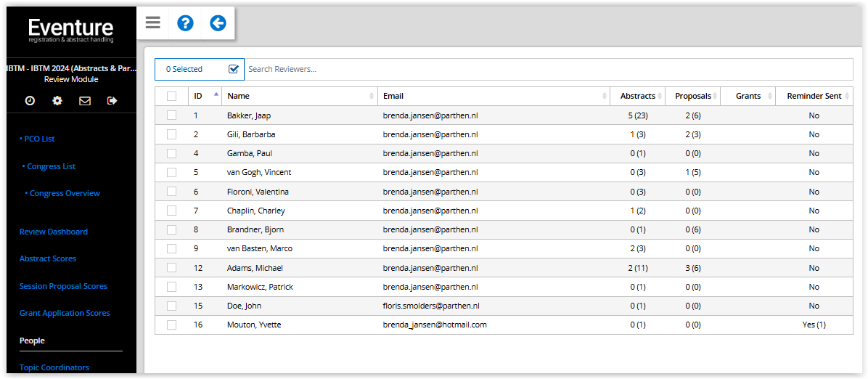The height and width of the screenshot is (379, 868).
Task: Select checkbox for van Gogh, Vincent
Action: click(x=171, y=172)
